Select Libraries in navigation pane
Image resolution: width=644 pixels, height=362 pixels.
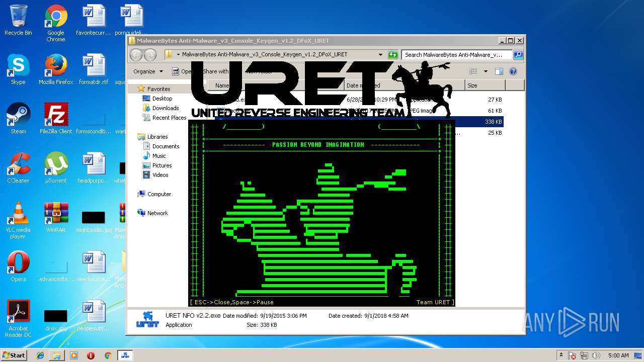(157, 137)
